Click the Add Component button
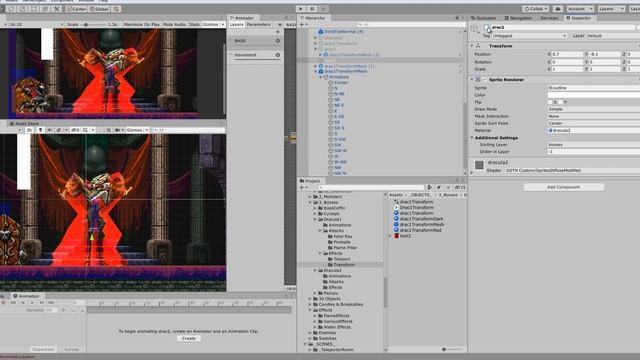The height and width of the screenshot is (360, 640). [563, 187]
